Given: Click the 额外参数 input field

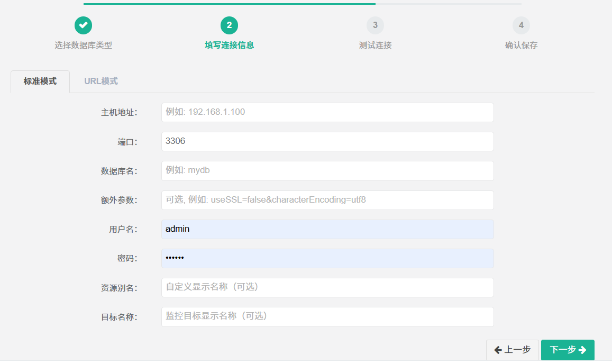Looking at the screenshot, I should (327, 200).
